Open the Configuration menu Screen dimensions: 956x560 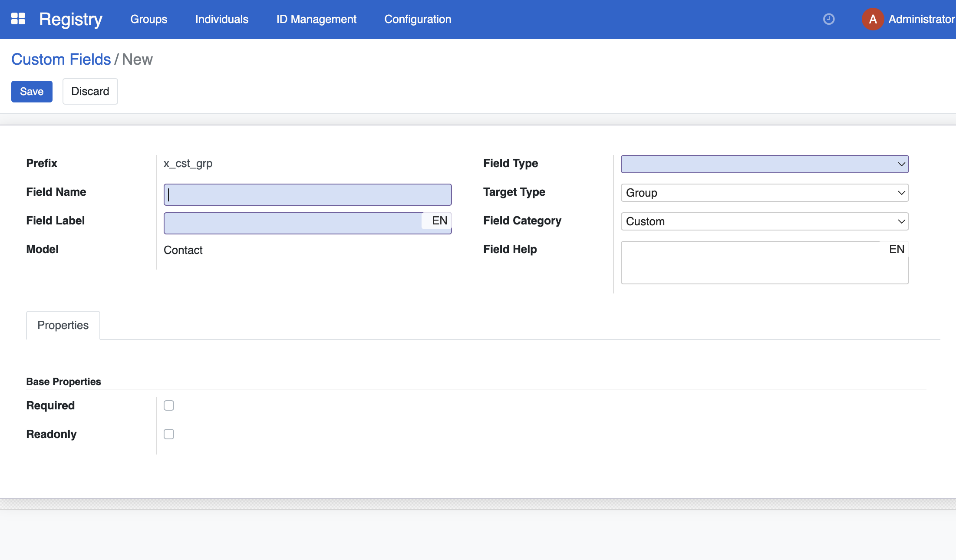click(x=418, y=19)
